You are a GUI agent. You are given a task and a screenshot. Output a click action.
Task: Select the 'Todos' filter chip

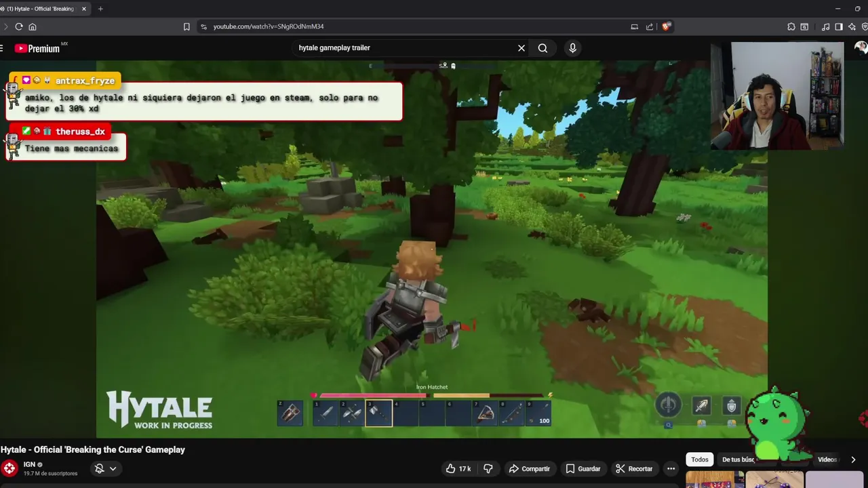point(700,460)
